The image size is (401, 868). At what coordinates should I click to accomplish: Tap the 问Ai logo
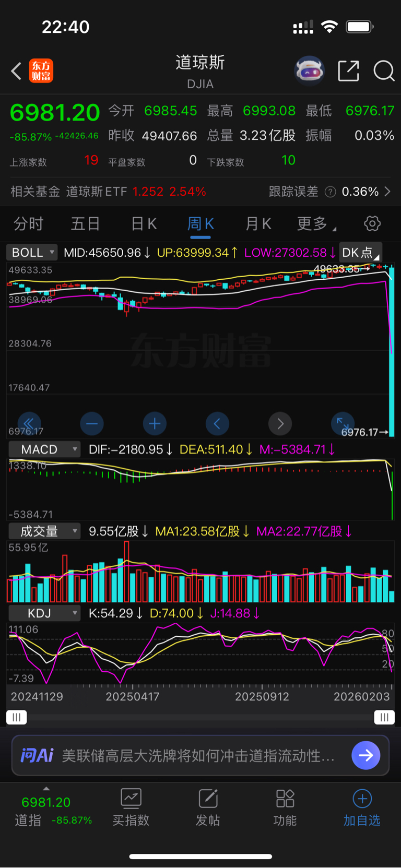[37, 755]
